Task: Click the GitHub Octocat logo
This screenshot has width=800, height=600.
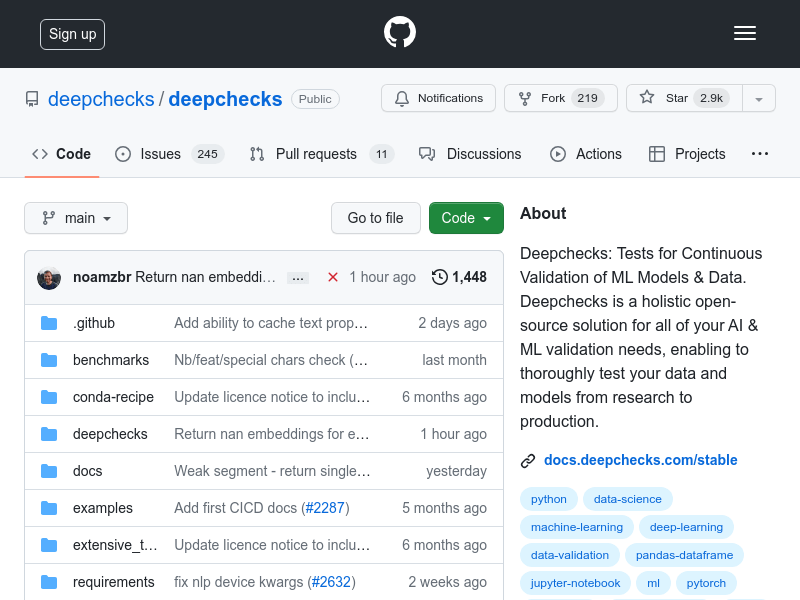Action: [400, 32]
